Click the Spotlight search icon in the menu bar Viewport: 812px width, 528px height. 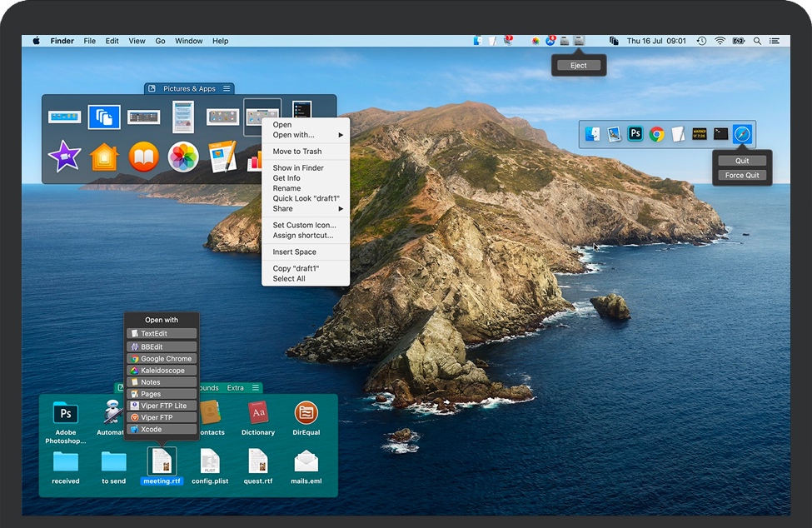click(757, 40)
